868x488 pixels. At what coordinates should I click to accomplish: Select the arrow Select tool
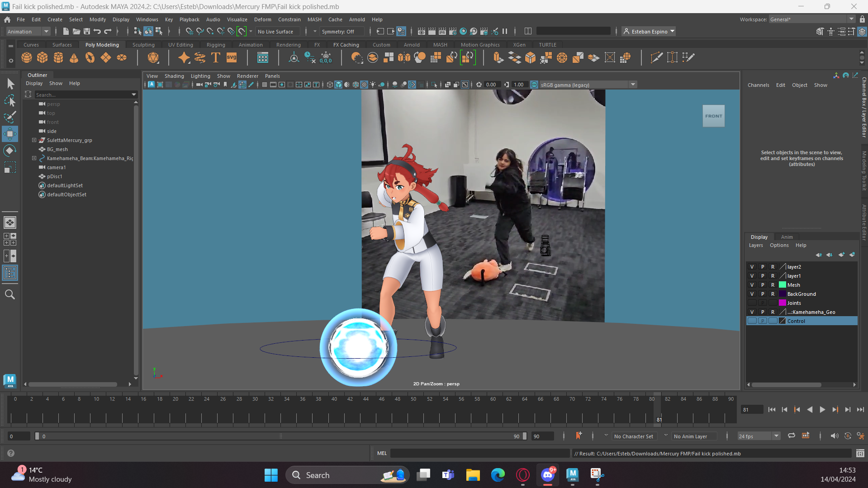10,84
